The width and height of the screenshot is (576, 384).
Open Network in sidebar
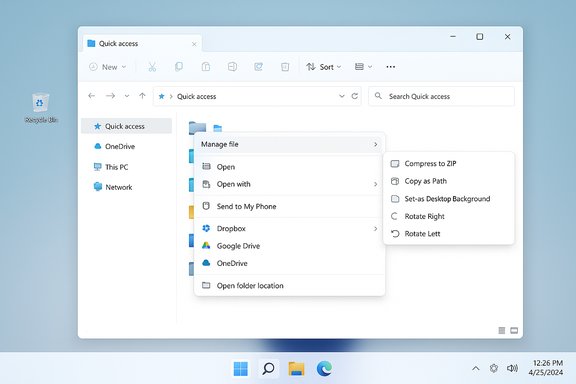tap(126, 187)
